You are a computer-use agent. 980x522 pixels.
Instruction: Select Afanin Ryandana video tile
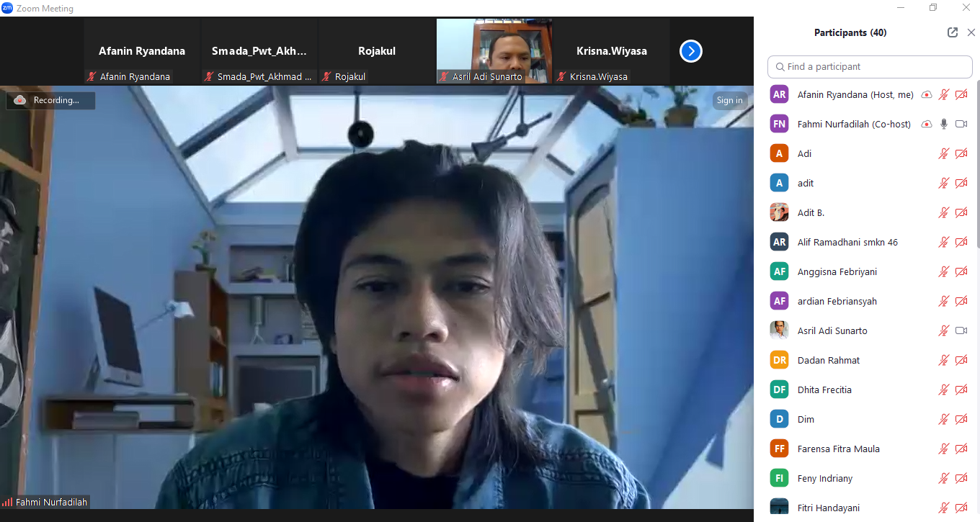142,51
